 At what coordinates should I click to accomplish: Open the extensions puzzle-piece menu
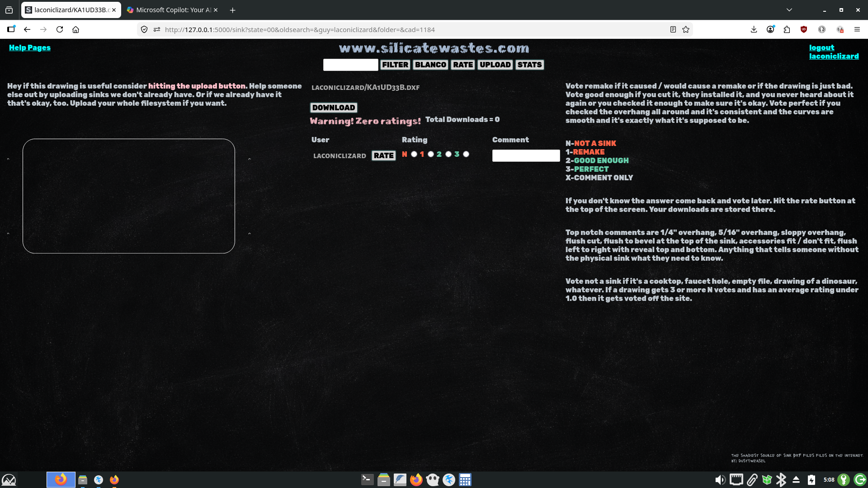787,29
